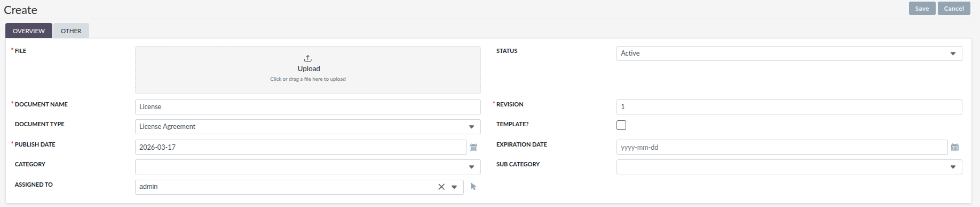
Task: Open the Document Type dropdown
Action: 307,127
